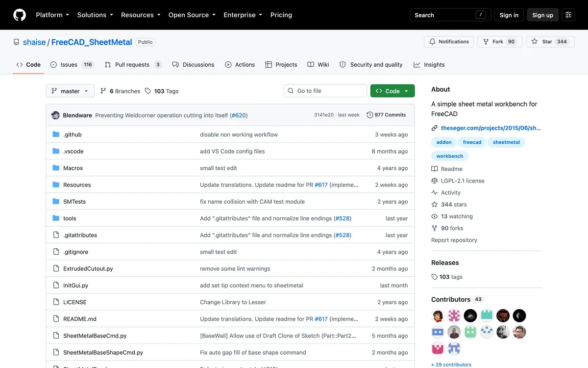Viewport: 588px width, 368px height.
Task: Open the Insights tab
Action: pos(429,64)
